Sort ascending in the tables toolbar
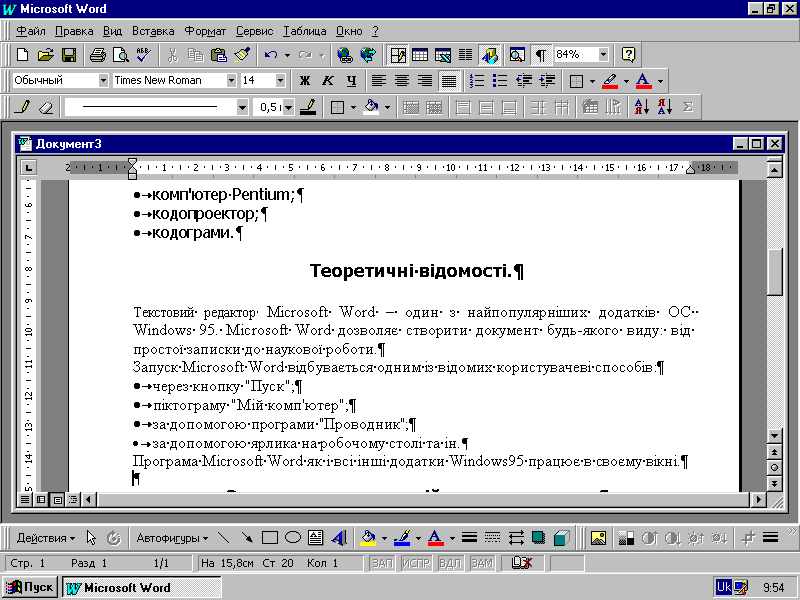The image size is (800, 600). tap(641, 107)
